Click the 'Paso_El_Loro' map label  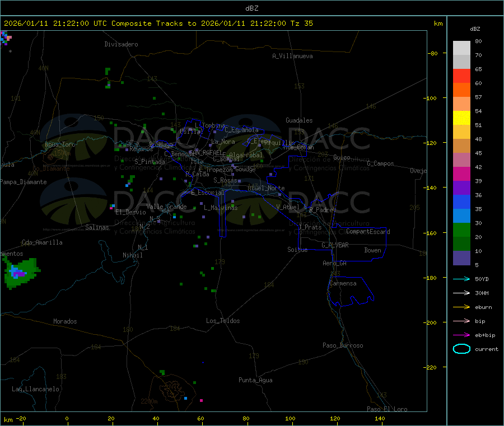[388, 409]
